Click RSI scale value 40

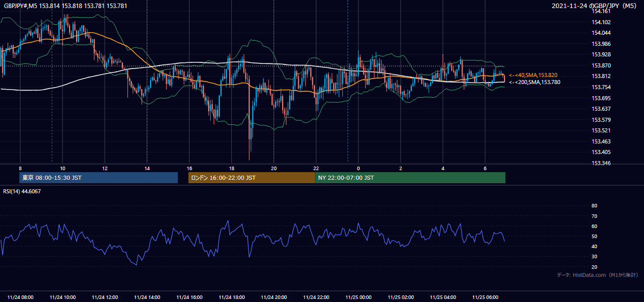(594, 246)
